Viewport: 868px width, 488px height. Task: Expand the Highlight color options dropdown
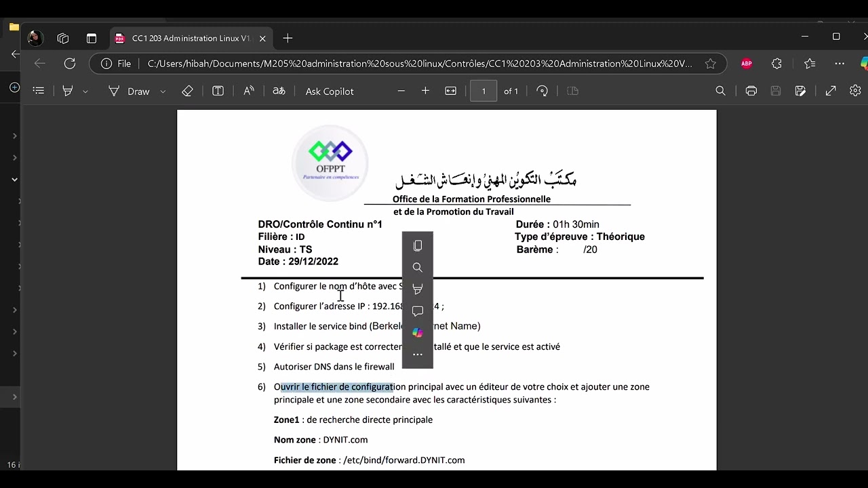point(85,91)
